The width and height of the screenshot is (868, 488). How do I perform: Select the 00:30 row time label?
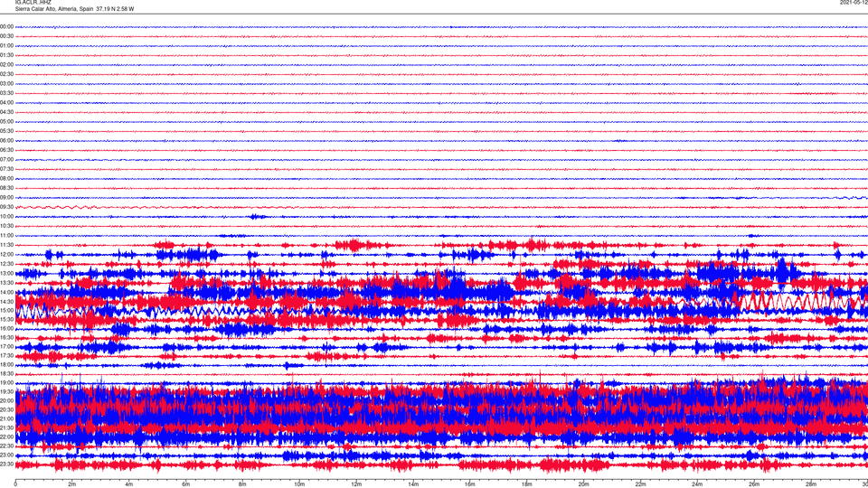(6, 36)
